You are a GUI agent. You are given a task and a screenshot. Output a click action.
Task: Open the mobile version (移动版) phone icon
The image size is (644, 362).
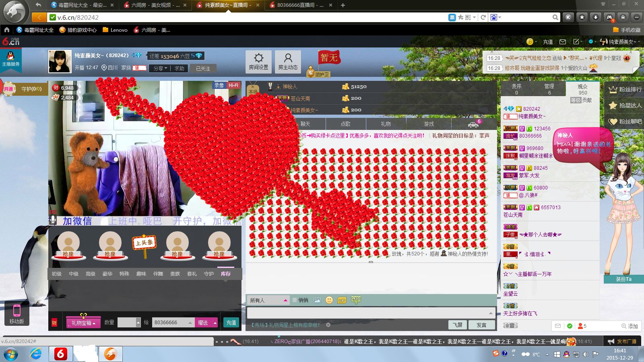point(17,314)
